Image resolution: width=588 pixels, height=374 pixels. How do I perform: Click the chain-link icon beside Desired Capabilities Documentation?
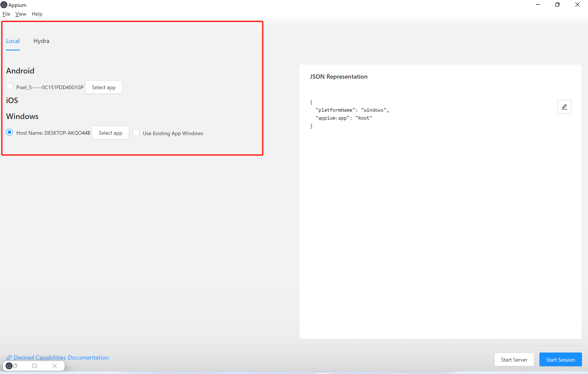pos(9,357)
